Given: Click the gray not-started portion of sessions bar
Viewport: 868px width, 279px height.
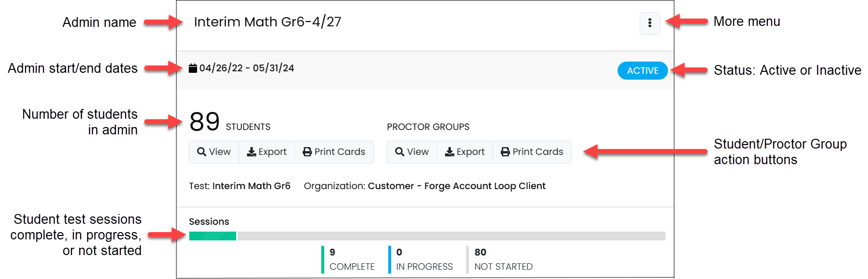Looking at the screenshot, I should [x=450, y=236].
